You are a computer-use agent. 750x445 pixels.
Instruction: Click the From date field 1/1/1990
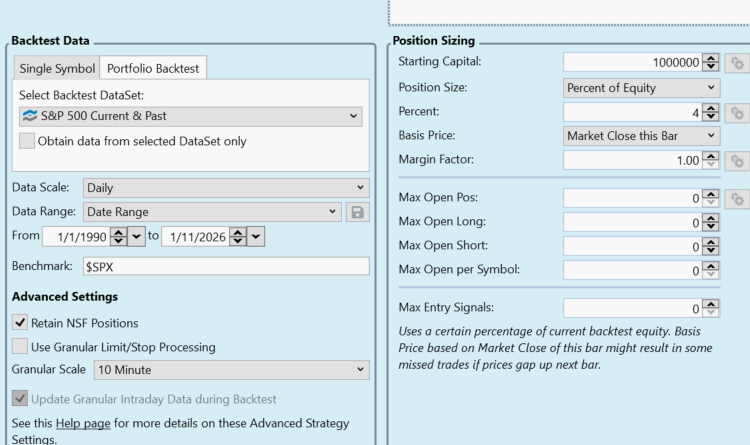coord(77,237)
